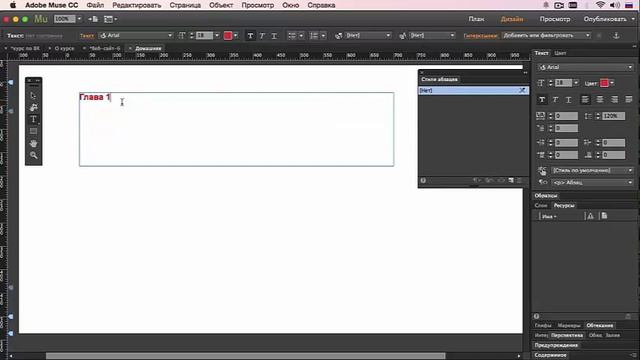Image resolution: width=640 pixels, height=360 pixels.
Task: Select the Hand tool in toolbox
Action: [33, 143]
